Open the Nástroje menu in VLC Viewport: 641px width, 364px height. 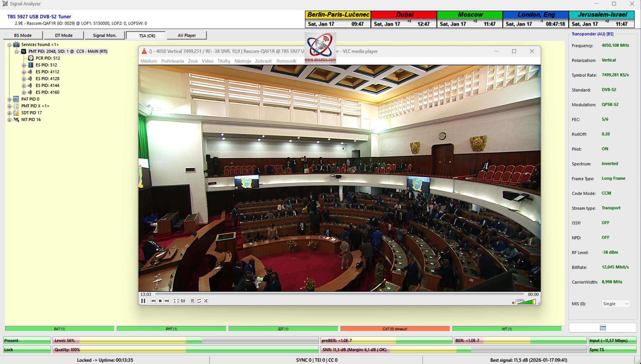tap(243, 61)
